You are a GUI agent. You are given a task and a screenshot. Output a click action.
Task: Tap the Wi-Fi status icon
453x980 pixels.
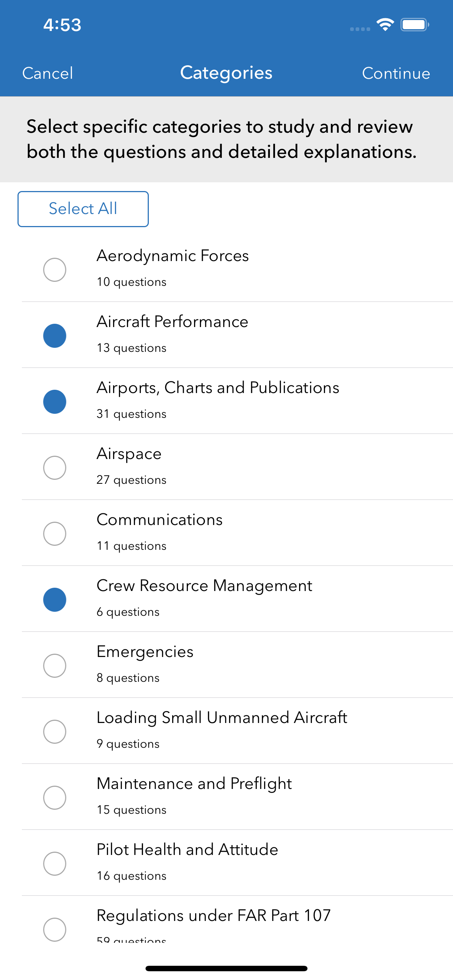pos(385,25)
